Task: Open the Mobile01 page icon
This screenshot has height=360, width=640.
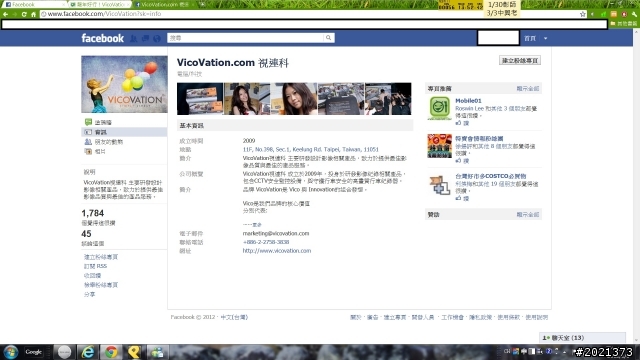Action: coord(439,108)
